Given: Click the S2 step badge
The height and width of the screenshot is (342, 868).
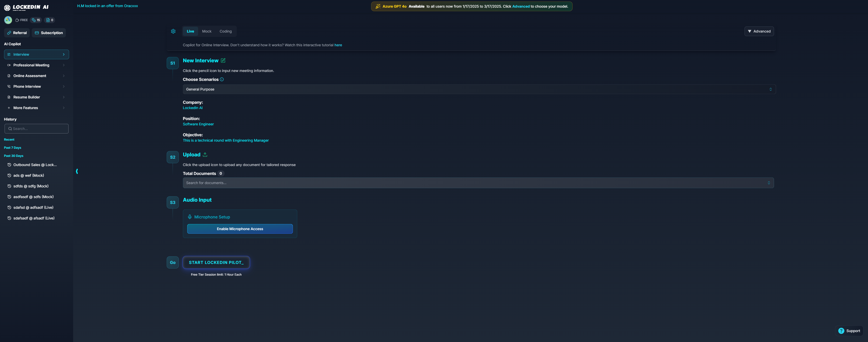Looking at the screenshot, I should click(172, 157).
